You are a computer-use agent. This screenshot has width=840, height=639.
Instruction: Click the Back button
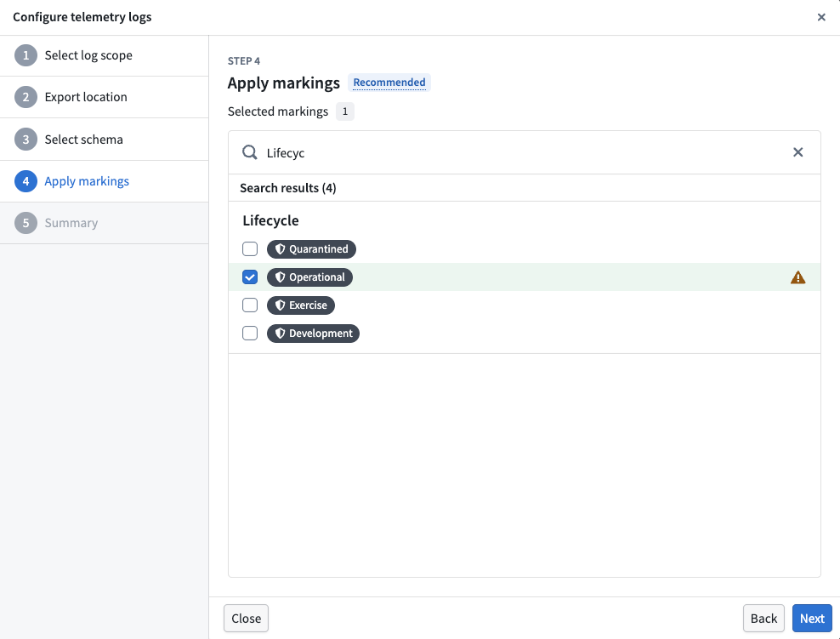click(763, 619)
